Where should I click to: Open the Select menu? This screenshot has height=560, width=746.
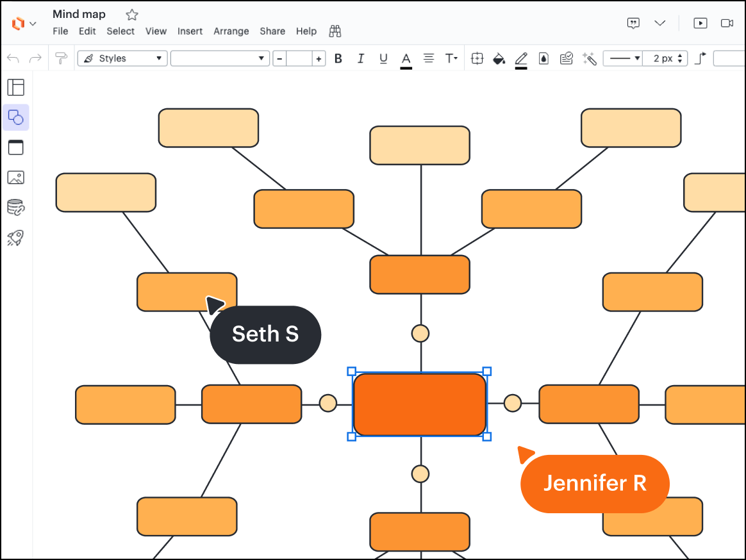click(x=120, y=31)
